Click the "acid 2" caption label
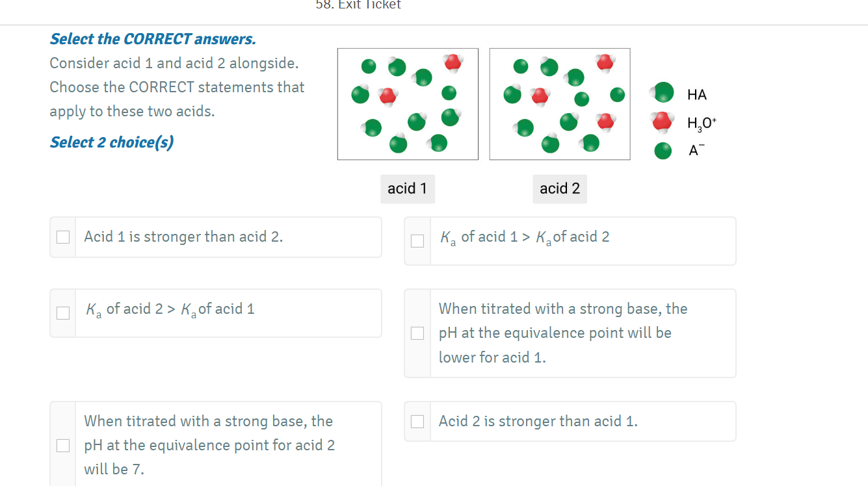Screen dimensions: 868x486 point(560,188)
